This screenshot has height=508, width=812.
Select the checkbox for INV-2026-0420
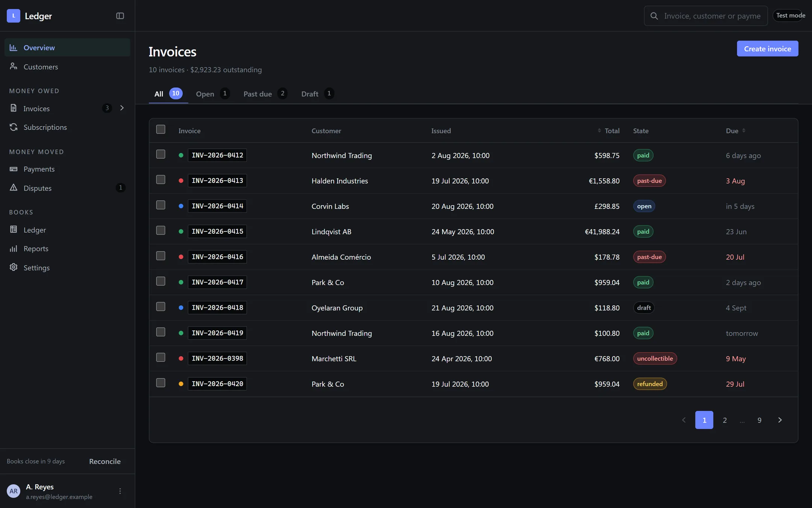click(x=161, y=383)
